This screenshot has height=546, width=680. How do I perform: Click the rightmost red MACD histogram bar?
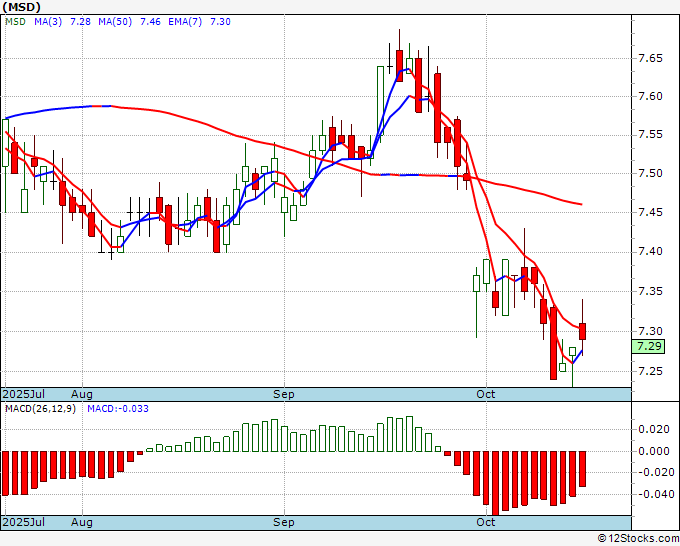pyautogui.click(x=582, y=469)
